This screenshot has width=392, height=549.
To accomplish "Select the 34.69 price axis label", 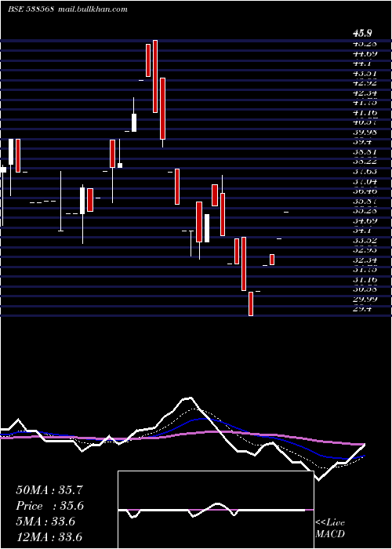I will pos(365,220).
